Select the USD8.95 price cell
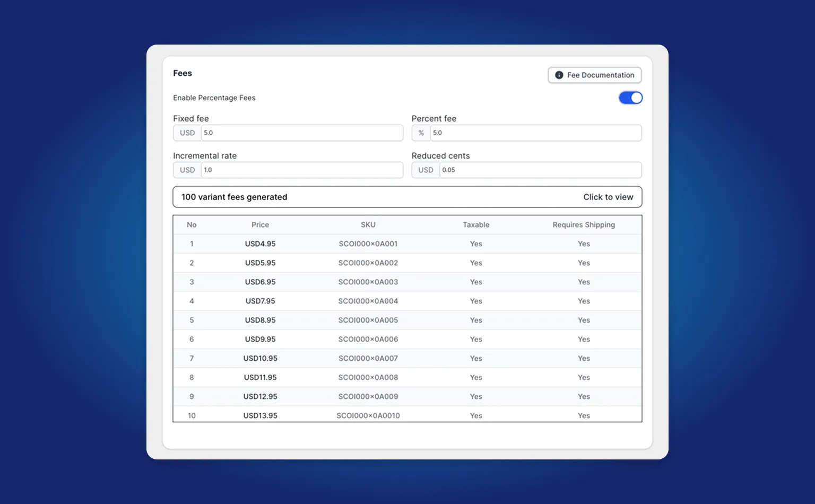 click(260, 320)
